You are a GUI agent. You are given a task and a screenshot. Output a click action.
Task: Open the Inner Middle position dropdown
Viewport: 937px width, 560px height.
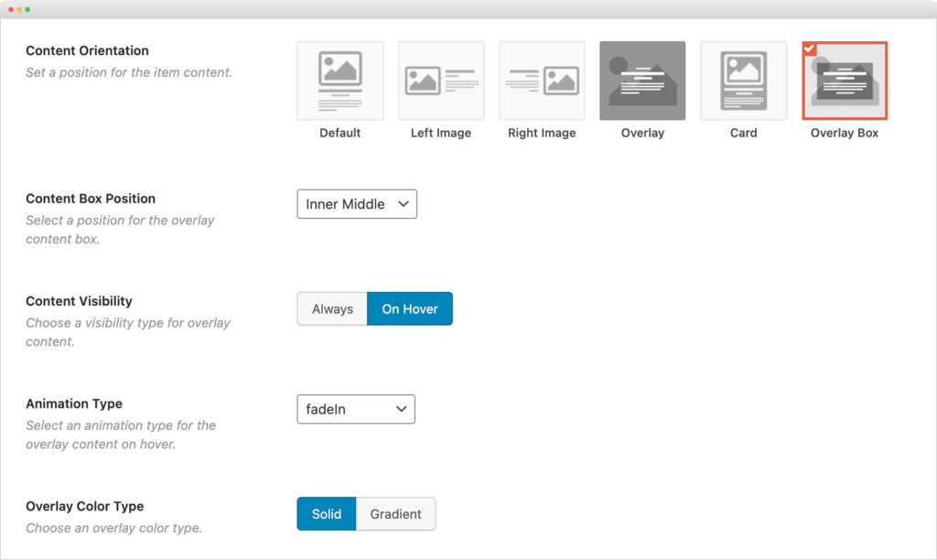[x=357, y=204]
